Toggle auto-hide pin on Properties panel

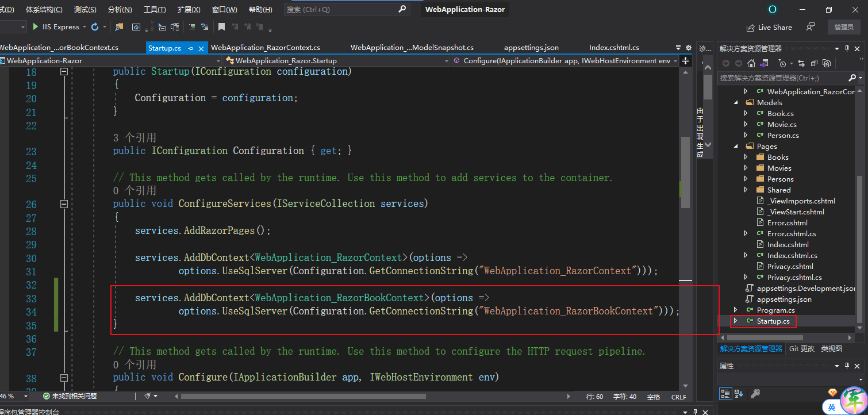[x=847, y=366]
